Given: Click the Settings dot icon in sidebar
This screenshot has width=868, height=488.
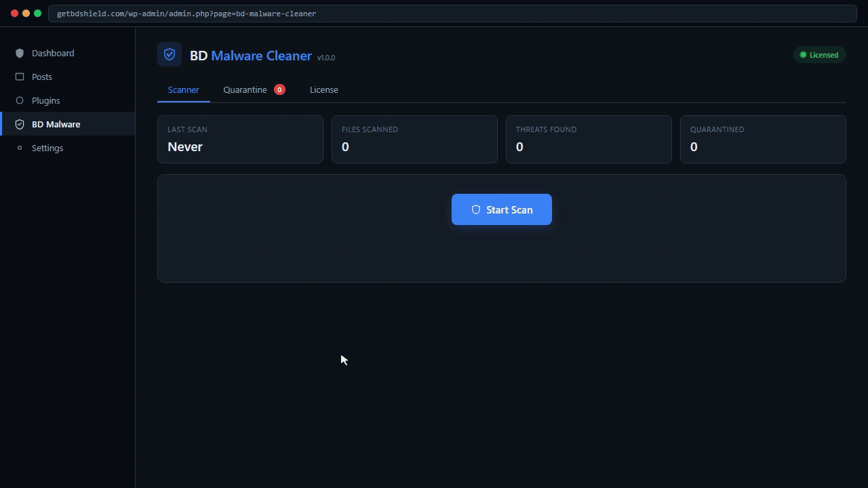Looking at the screenshot, I should coord(20,148).
